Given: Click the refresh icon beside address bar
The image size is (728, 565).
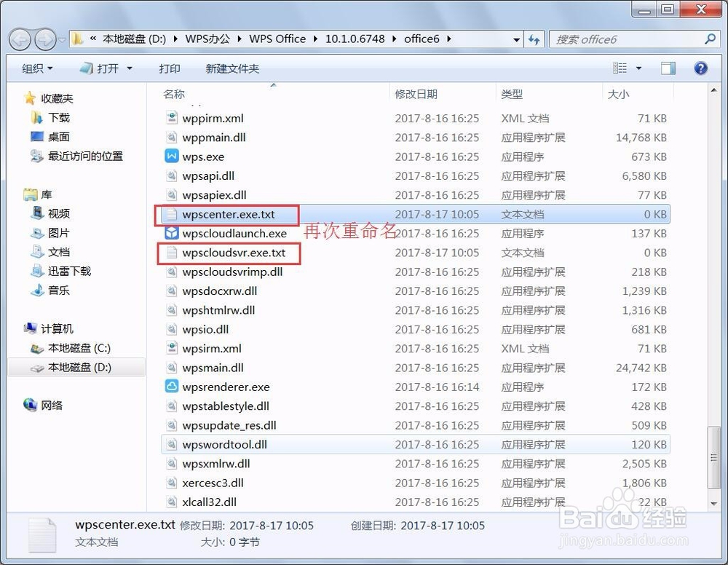Looking at the screenshot, I should tap(534, 40).
